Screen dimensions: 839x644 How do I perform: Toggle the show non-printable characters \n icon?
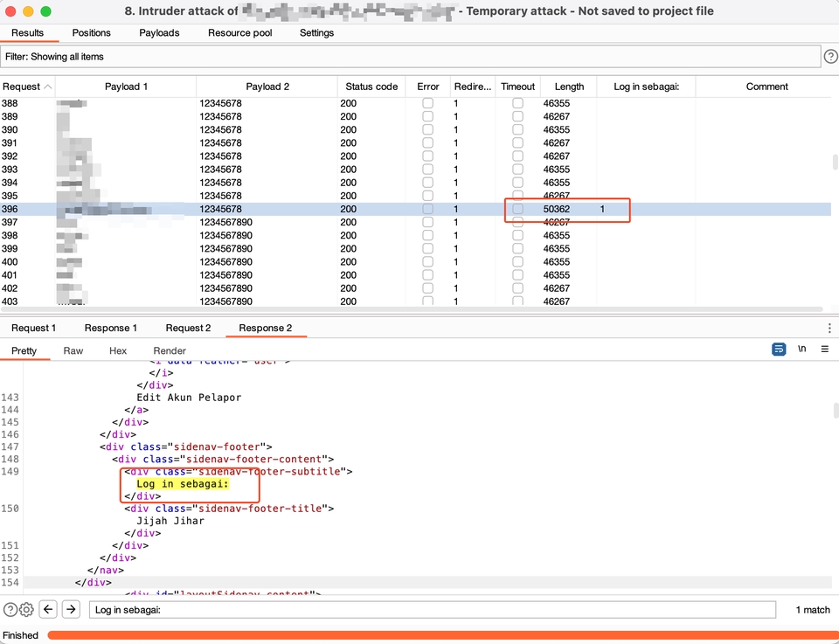pyautogui.click(x=801, y=349)
